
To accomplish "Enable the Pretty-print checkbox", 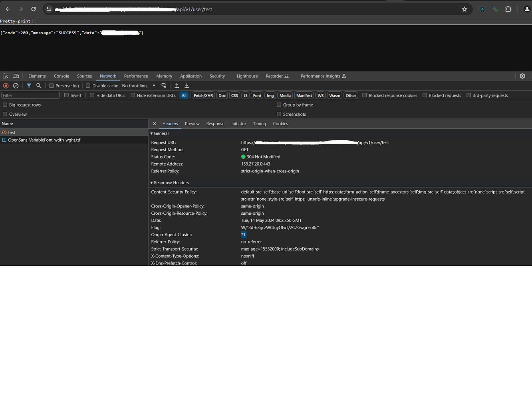I will pyautogui.click(x=34, y=21).
